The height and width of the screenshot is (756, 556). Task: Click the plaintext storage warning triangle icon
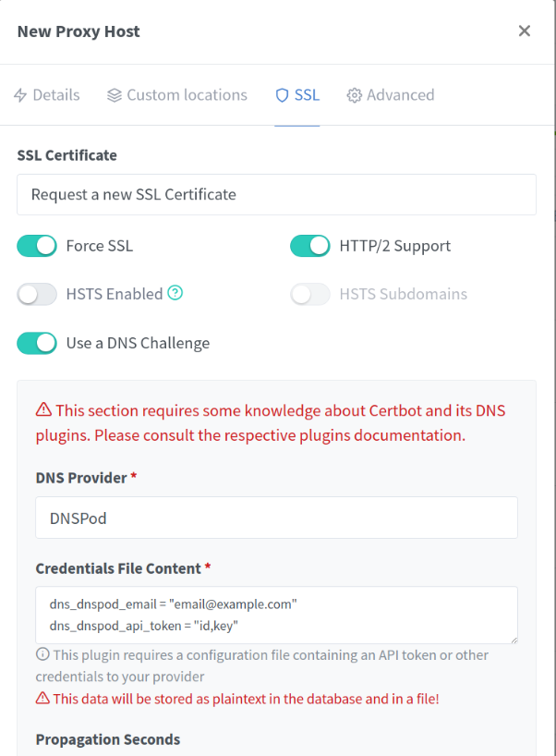tap(42, 699)
